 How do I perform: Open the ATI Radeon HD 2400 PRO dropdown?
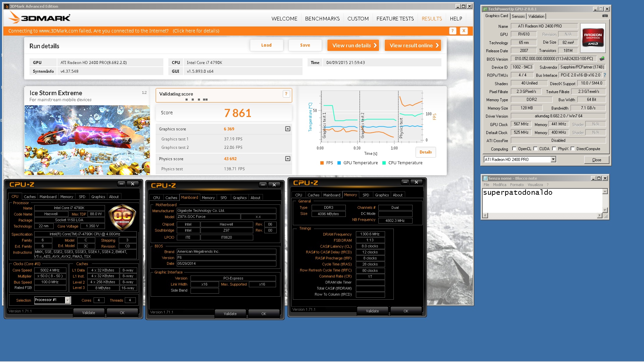coord(553,160)
